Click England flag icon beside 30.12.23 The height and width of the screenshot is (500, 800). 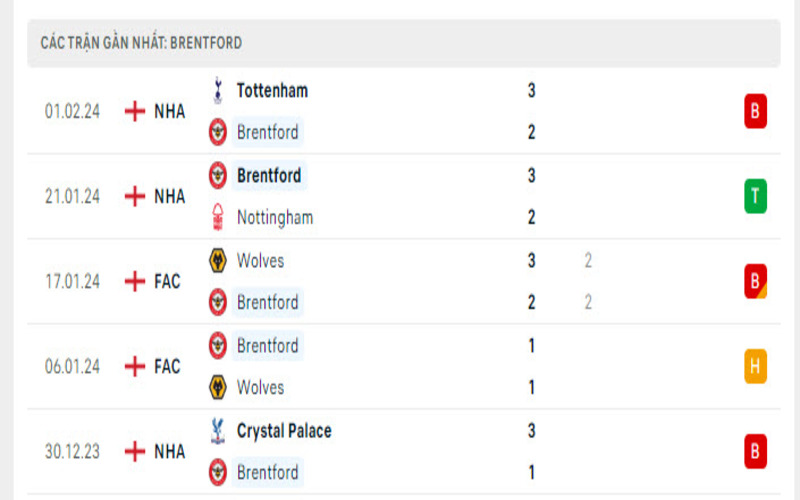click(x=135, y=452)
